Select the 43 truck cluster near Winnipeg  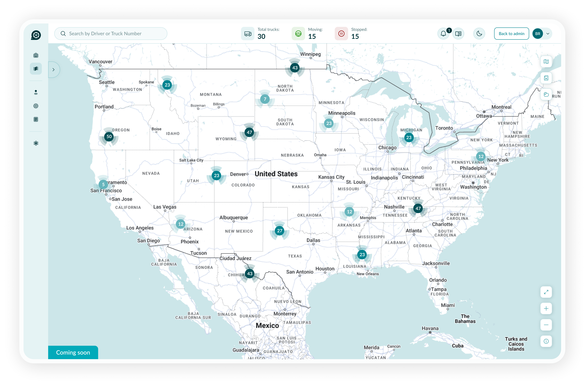pos(295,68)
